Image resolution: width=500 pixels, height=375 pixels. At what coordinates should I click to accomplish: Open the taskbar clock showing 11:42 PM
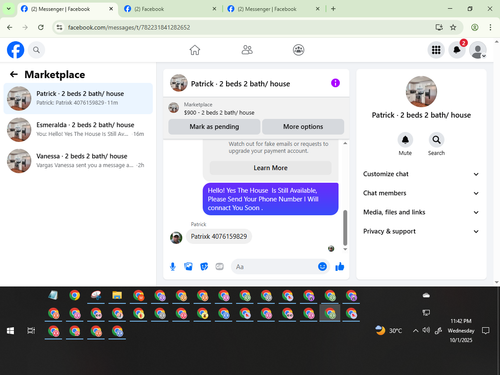point(461,331)
